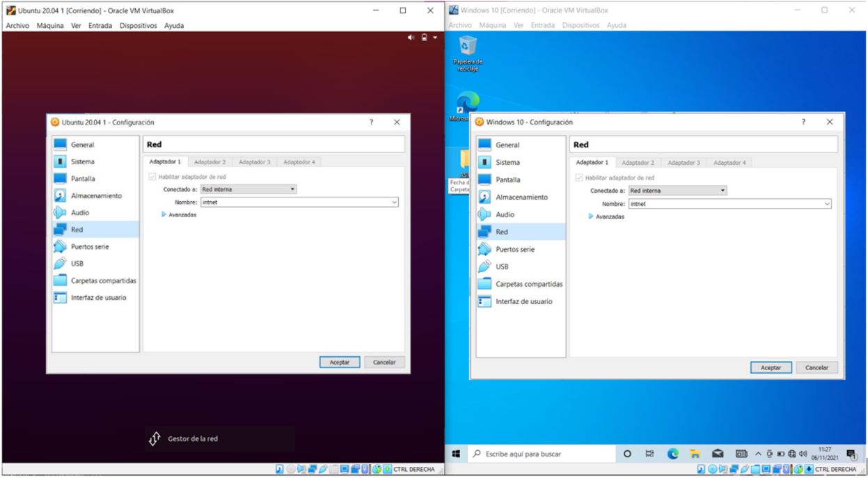Image resolution: width=868 pixels, height=478 pixels.
Task: Switch to Adaptador 4 tab in Ubuntu dialog
Action: click(299, 162)
